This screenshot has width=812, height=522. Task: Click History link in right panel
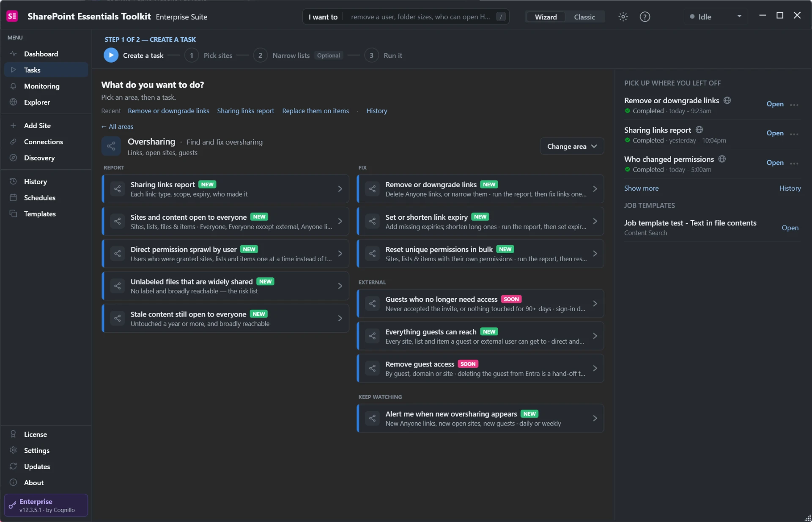[x=790, y=188]
